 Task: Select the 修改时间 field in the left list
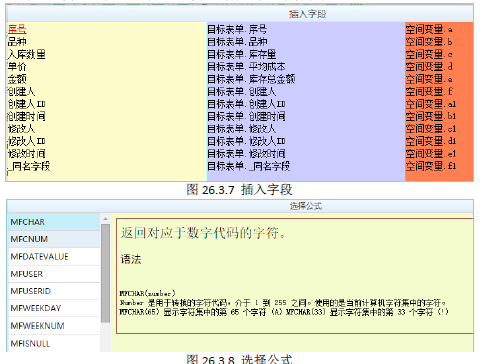[x=27, y=154]
